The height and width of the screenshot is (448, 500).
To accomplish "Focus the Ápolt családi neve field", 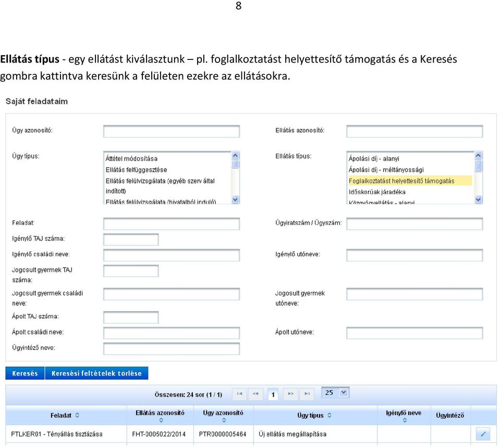I will point(172,333).
